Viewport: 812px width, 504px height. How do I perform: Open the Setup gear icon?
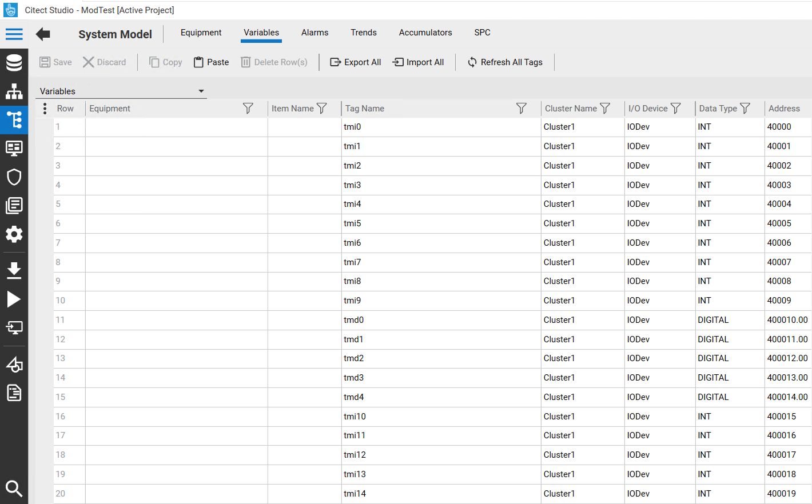point(14,234)
